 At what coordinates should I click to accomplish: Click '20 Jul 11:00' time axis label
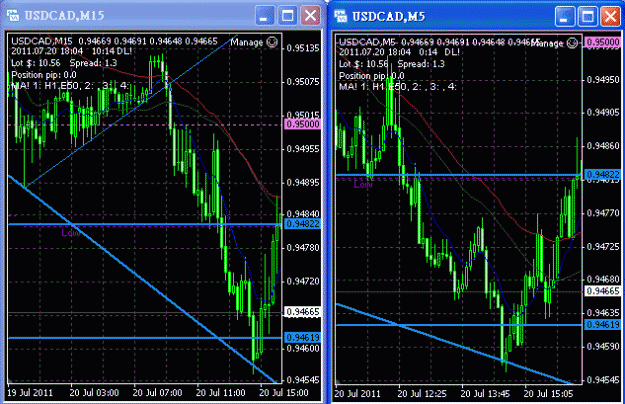point(220,393)
